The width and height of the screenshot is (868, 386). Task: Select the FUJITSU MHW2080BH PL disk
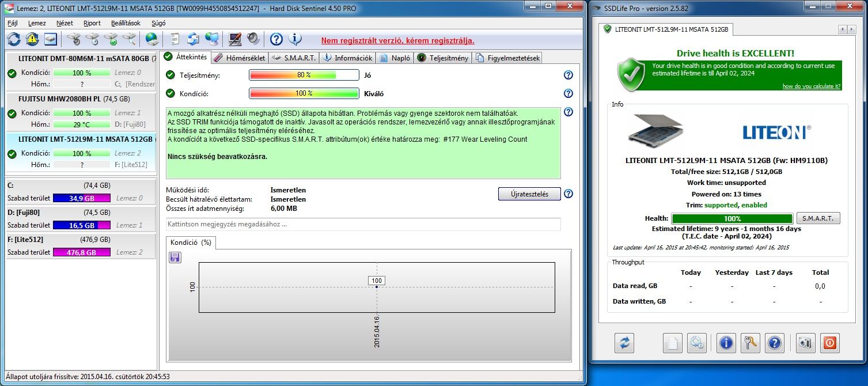click(x=81, y=112)
